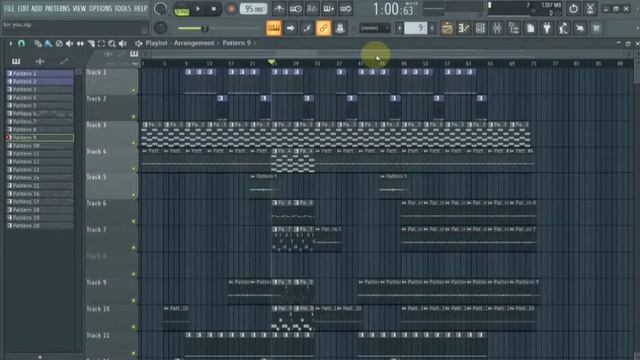Toggle Pat/Song mode switch

coord(181,9)
